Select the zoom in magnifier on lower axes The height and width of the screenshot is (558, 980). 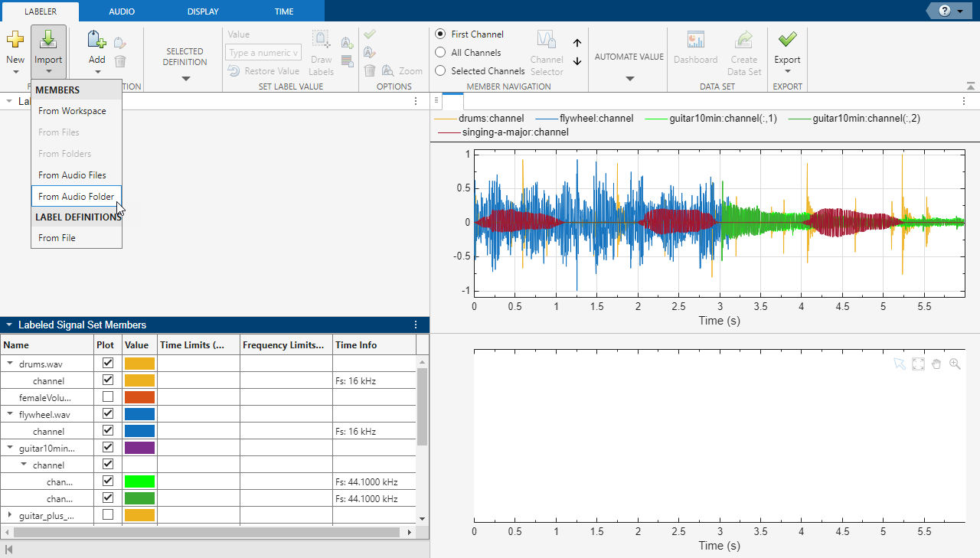tap(955, 364)
